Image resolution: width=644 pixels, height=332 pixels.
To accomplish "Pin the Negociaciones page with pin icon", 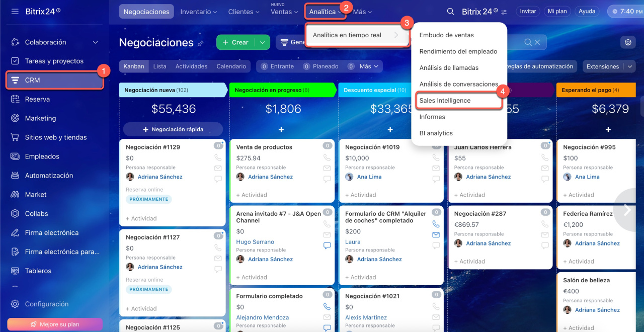I will (200, 44).
